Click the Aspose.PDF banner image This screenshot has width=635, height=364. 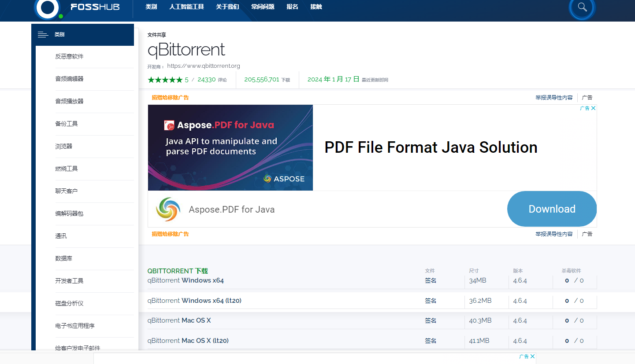(230, 147)
